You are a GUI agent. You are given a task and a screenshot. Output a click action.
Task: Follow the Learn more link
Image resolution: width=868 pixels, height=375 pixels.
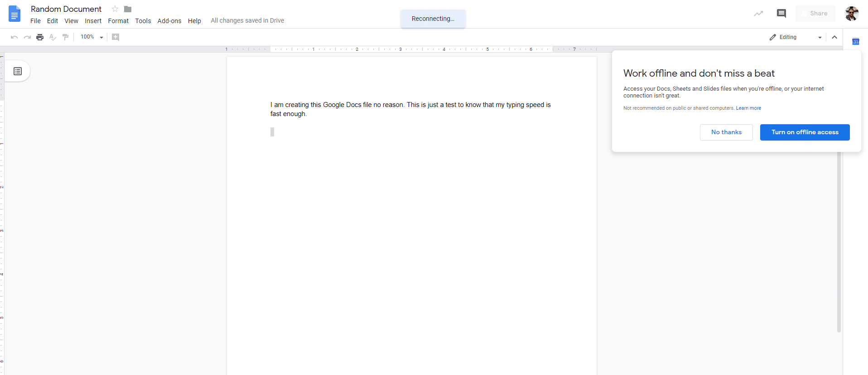(748, 108)
